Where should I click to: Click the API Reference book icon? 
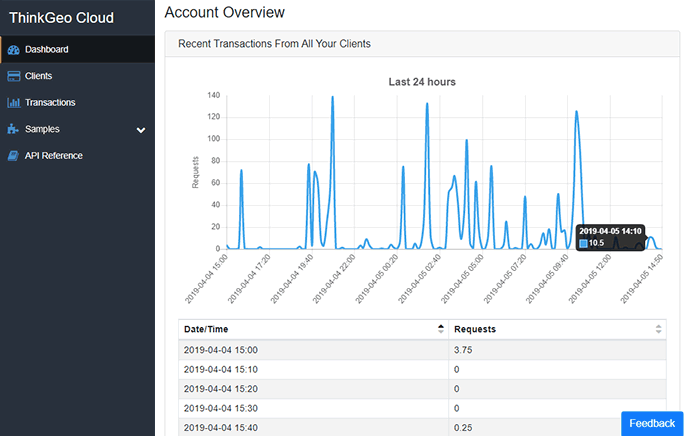(x=13, y=156)
